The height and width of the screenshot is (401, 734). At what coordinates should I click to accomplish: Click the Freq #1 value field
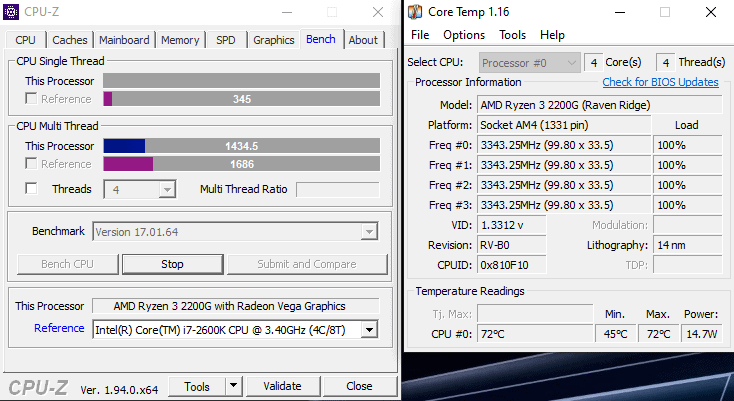(564, 165)
